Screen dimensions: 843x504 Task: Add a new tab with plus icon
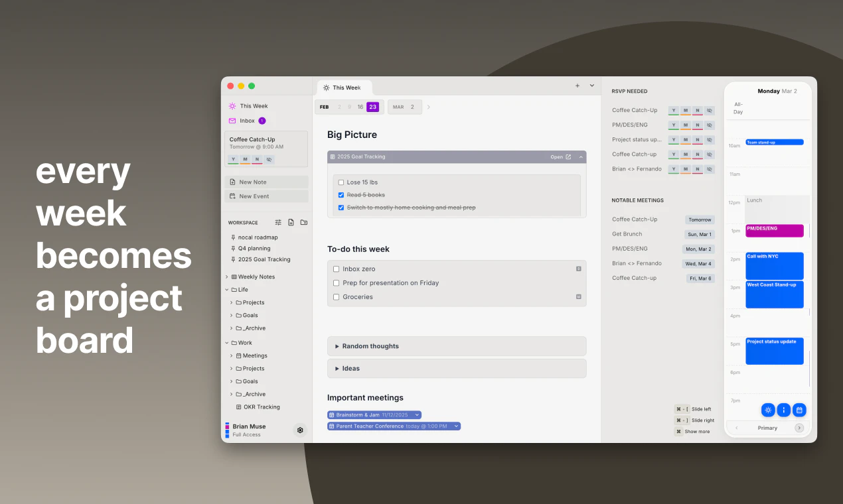tap(577, 86)
